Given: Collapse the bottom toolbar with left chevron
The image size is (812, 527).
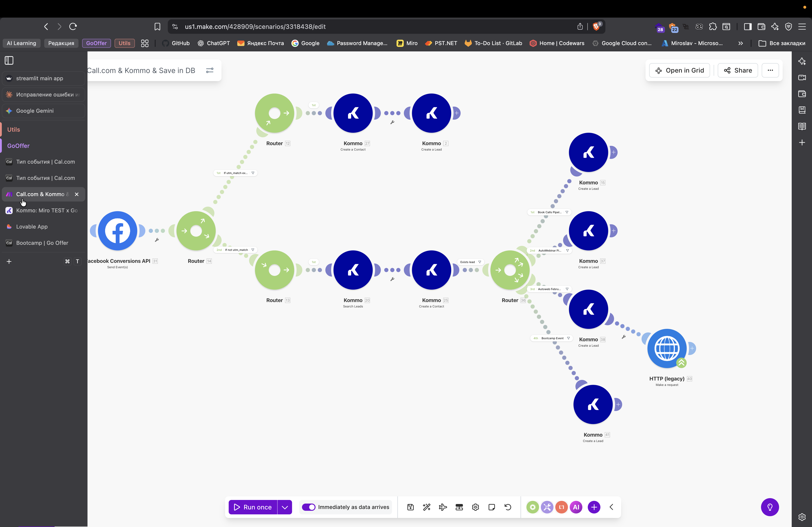Looking at the screenshot, I should pyautogui.click(x=611, y=507).
